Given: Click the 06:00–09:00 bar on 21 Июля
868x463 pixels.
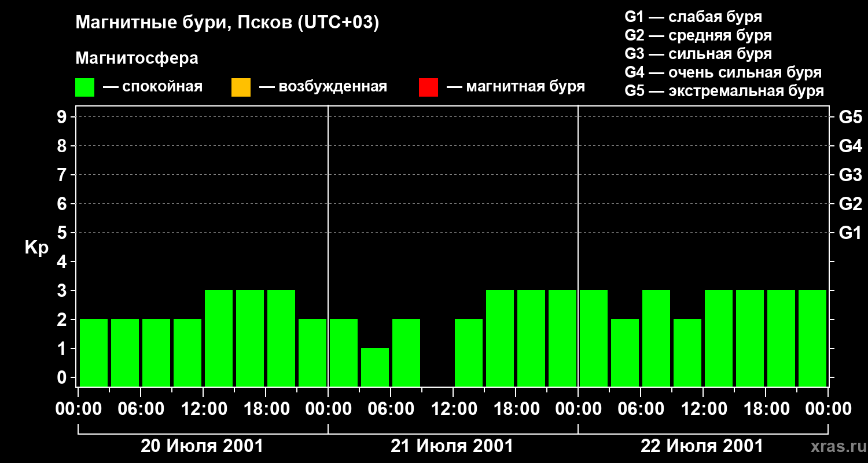Looking at the screenshot, I should (x=406, y=352).
